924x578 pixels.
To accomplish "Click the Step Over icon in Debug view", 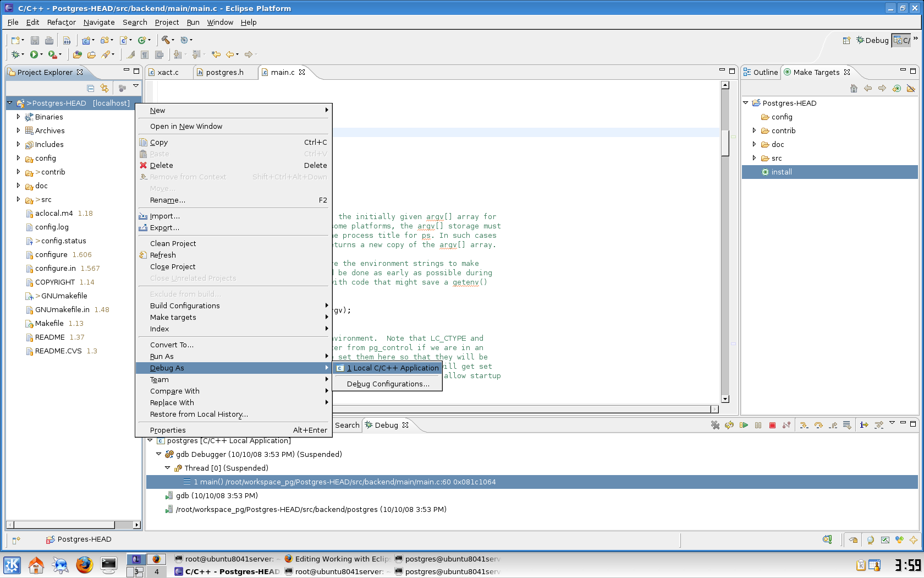I will [x=818, y=425].
